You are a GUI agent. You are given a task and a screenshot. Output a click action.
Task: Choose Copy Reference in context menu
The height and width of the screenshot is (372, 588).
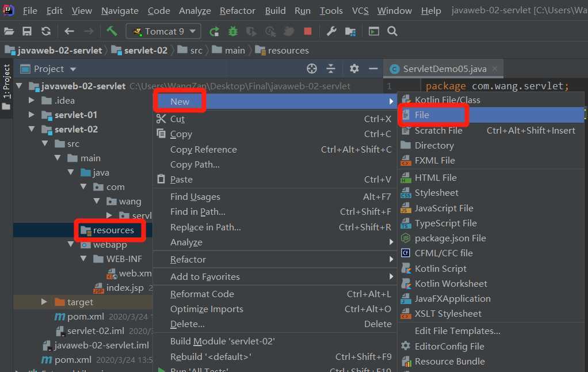click(x=275, y=149)
